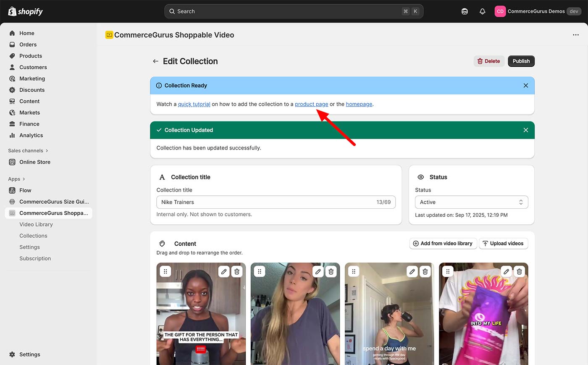Screen dimensions: 588x365
Task: Open Video Library under the Shoppable Video app
Action: pyautogui.click(x=37, y=224)
